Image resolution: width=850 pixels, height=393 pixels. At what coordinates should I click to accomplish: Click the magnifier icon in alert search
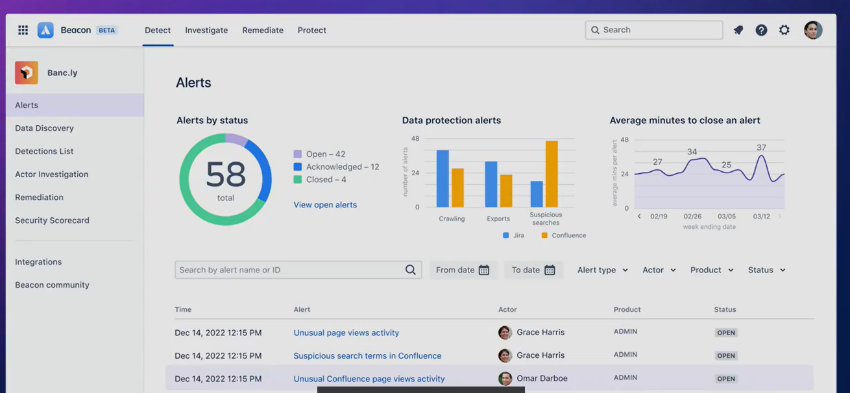(410, 270)
